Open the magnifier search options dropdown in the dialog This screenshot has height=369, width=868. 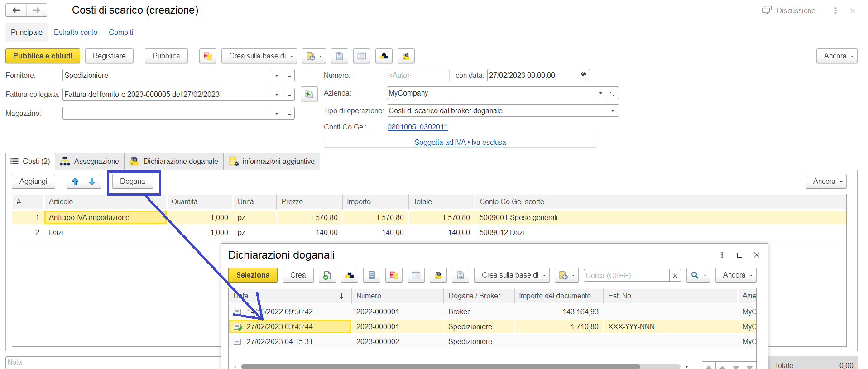coord(698,275)
